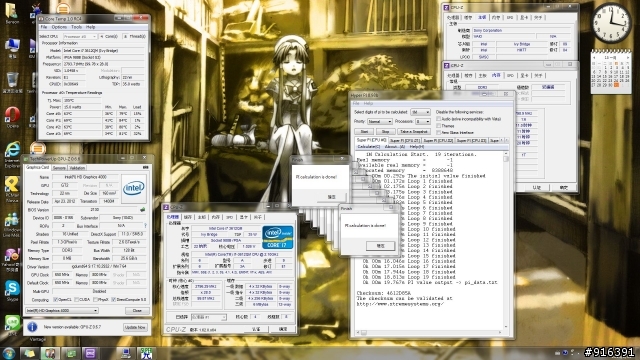This screenshot has width=640, height=360.
Task: Open the Opera browser desktop icon
Action: (x=12, y=115)
